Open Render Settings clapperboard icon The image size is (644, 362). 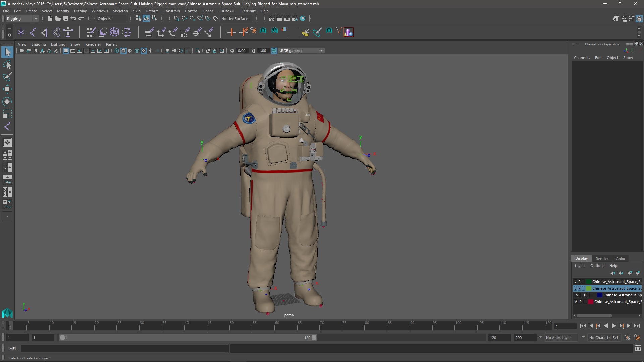295,19
